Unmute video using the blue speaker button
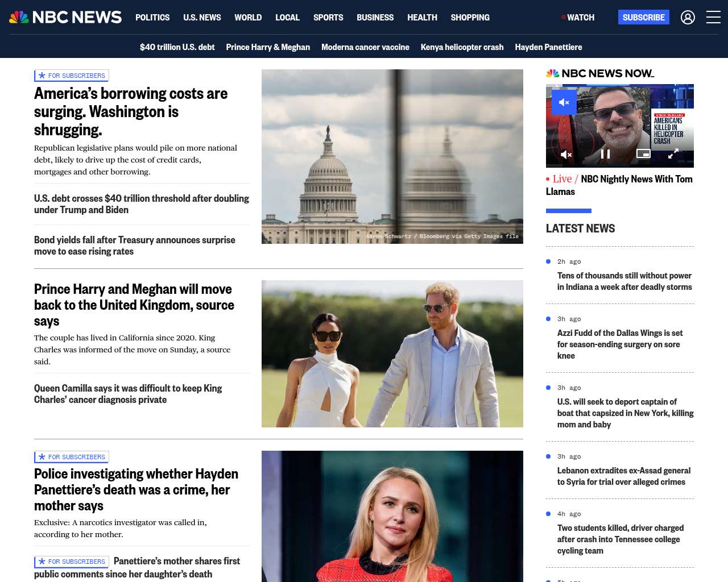 (x=564, y=102)
